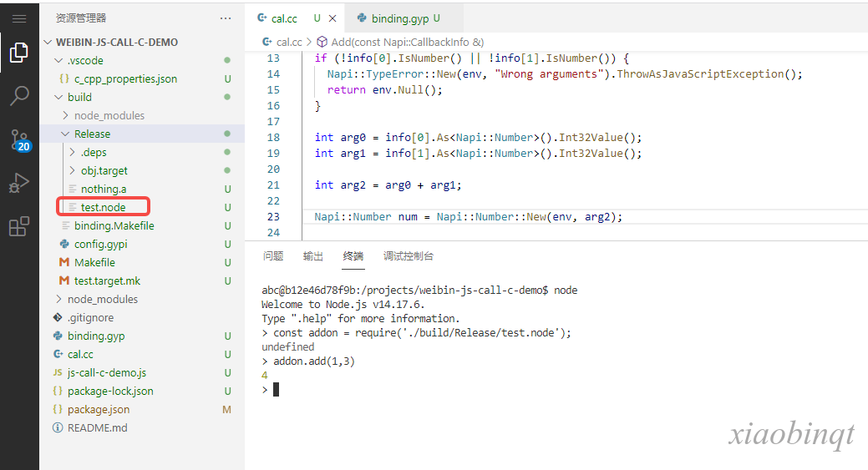Open package.json in the explorer
The image size is (868, 470).
99,409
